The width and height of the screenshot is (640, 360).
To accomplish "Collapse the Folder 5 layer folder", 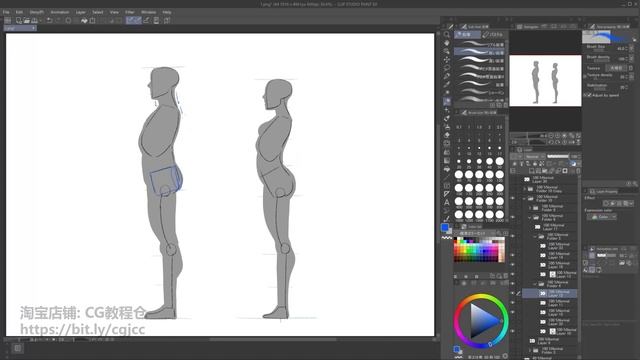I will [x=535, y=236].
